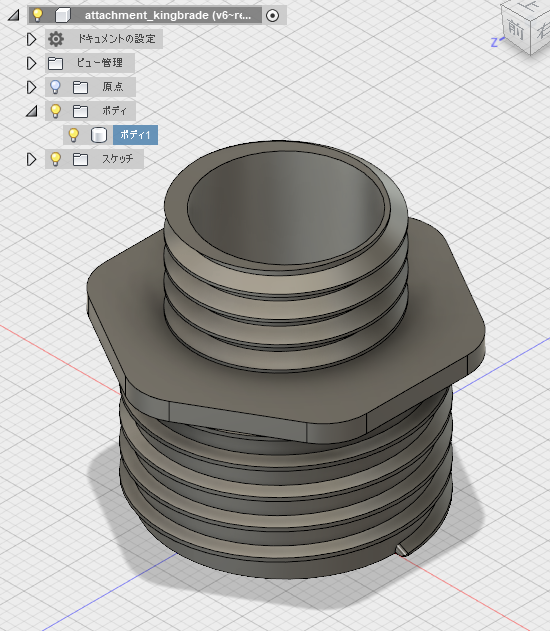Expand the 原点 folder

tap(31, 87)
